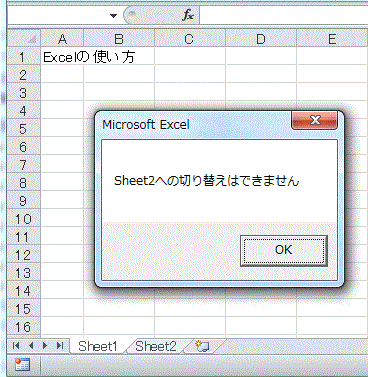368x377 pixels.
Task: Click next sheet navigation arrow
Action: click(x=45, y=346)
